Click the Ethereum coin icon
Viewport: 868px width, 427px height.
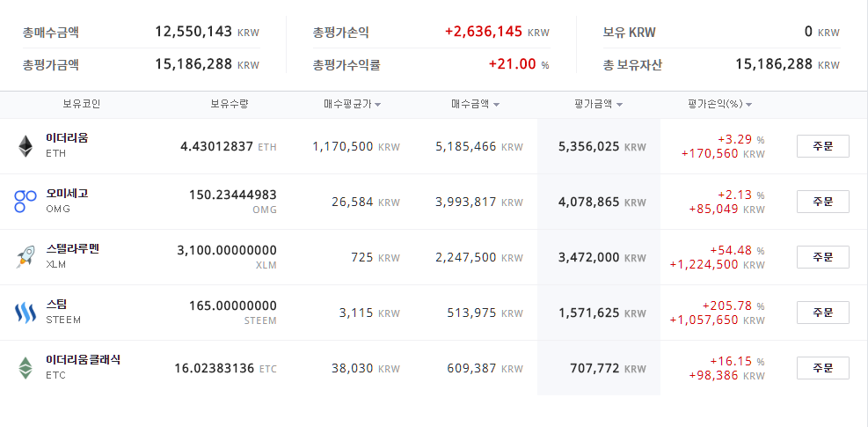(25, 146)
